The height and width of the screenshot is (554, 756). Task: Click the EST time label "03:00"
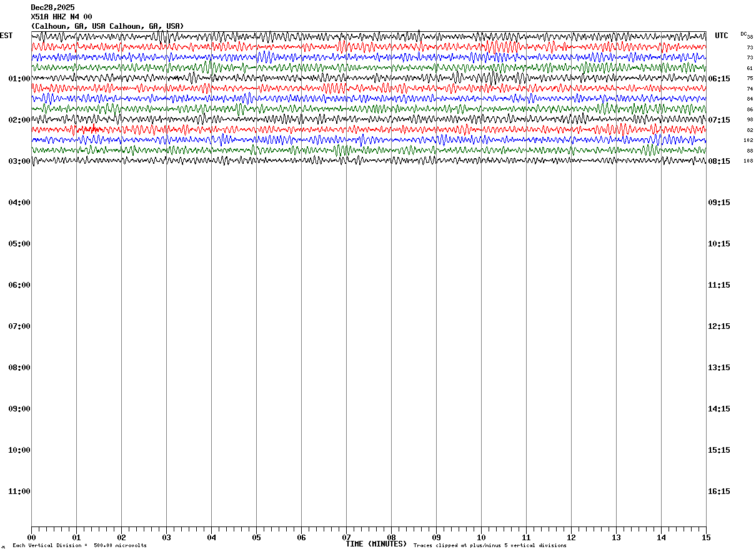click(19, 161)
